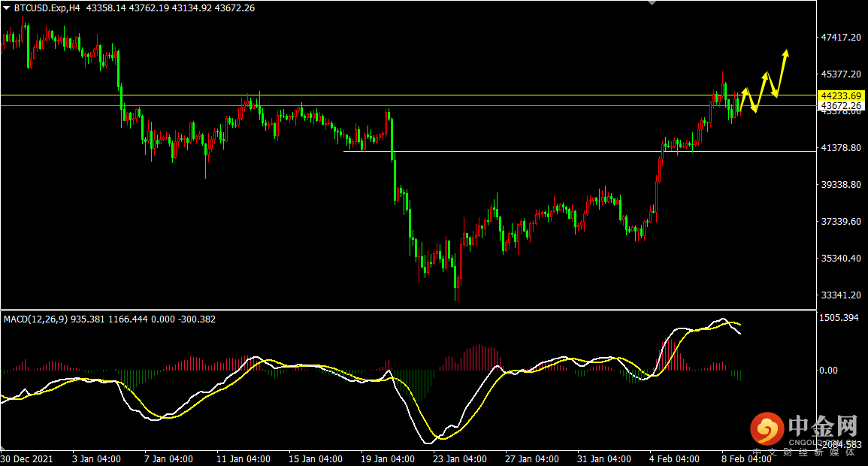This screenshot has width=868, height=466.
Task: Click the 33341.20 price axis label
Action: tap(841, 295)
